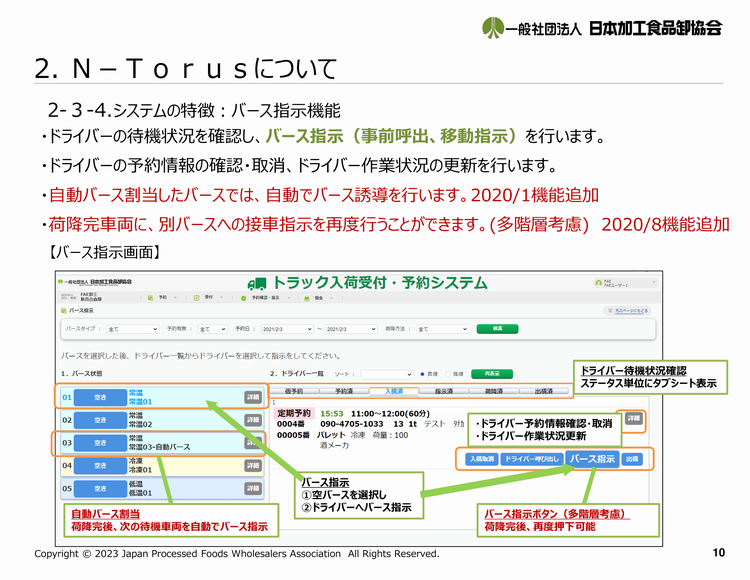Click the ドライバー呼び出し button
This screenshot has width=750, height=580.
532,459
